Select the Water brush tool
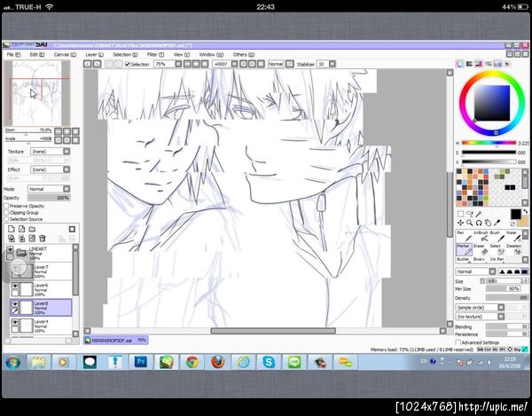Screen dimensions: 532x416 tap(513, 237)
